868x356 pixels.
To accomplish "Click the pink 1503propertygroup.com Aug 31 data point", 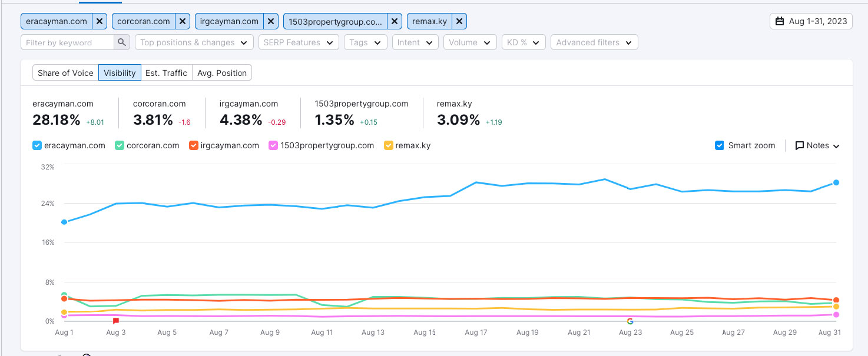I will pyautogui.click(x=836, y=315).
